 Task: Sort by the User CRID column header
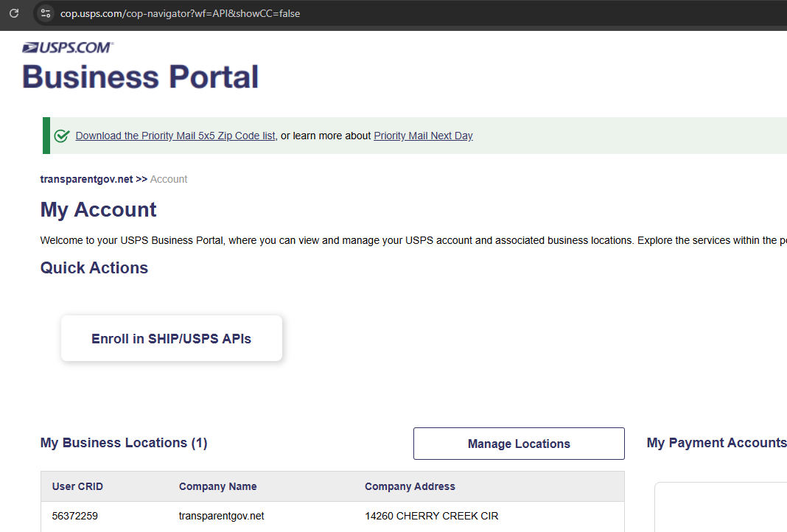[77, 486]
